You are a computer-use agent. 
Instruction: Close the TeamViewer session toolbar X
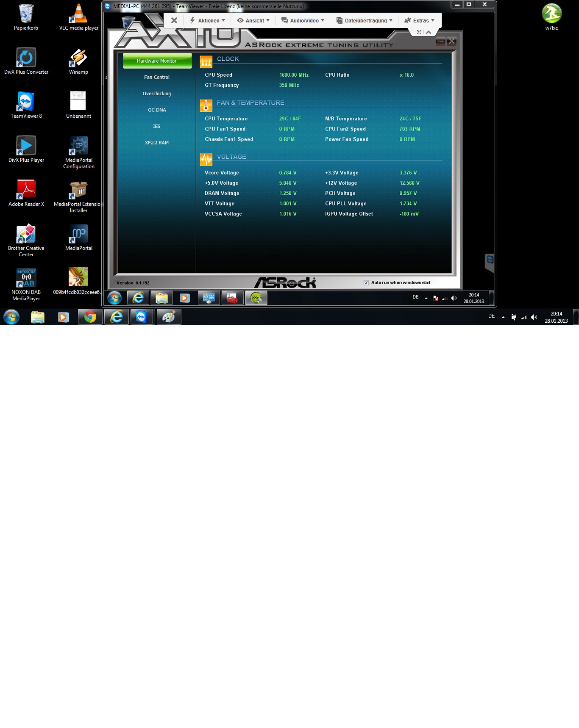(x=174, y=20)
